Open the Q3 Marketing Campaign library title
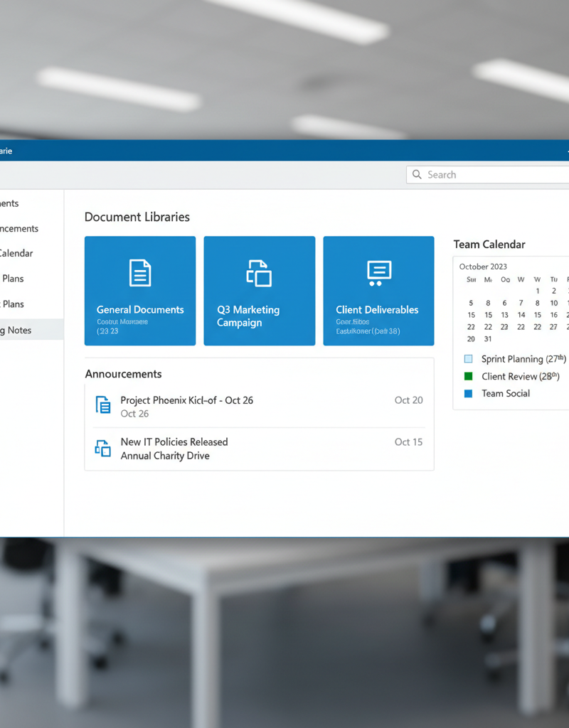569x728 pixels. pyautogui.click(x=248, y=316)
